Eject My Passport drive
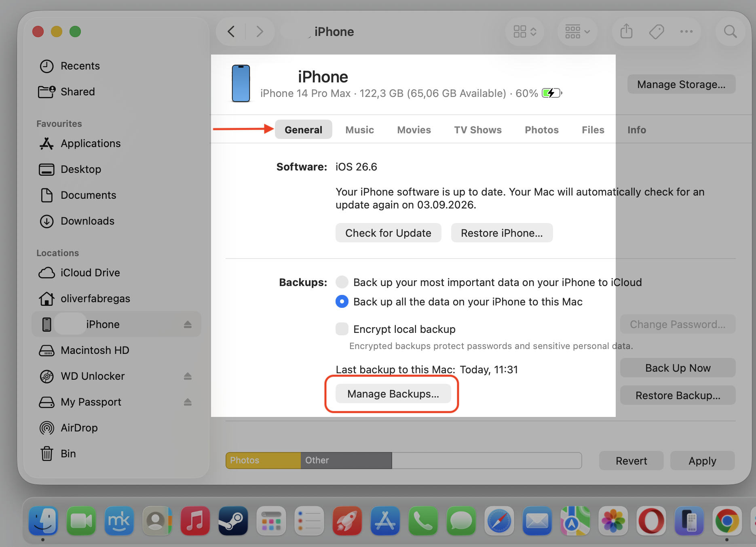 pyautogui.click(x=188, y=402)
